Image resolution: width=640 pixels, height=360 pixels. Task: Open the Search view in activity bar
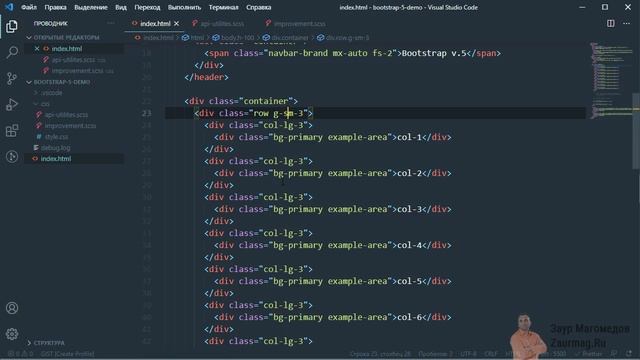(x=12, y=52)
